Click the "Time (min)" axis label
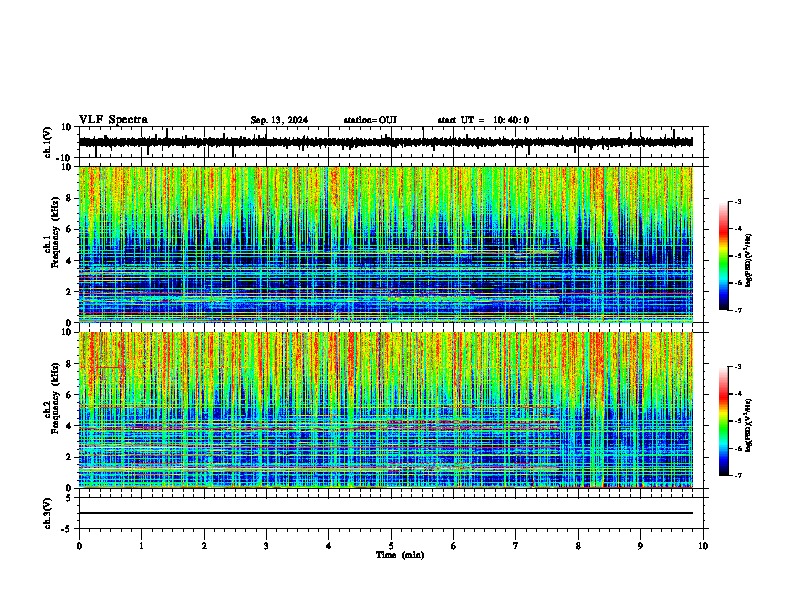The image size is (792, 612). (400, 555)
